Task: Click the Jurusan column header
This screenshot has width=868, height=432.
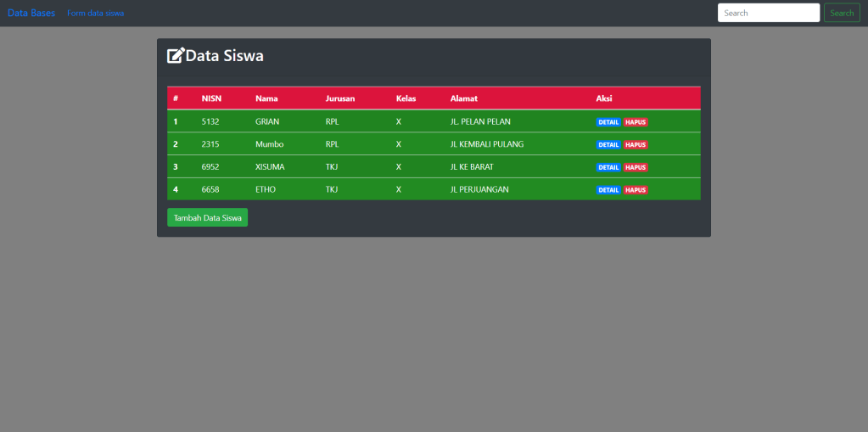Action: 340,98
